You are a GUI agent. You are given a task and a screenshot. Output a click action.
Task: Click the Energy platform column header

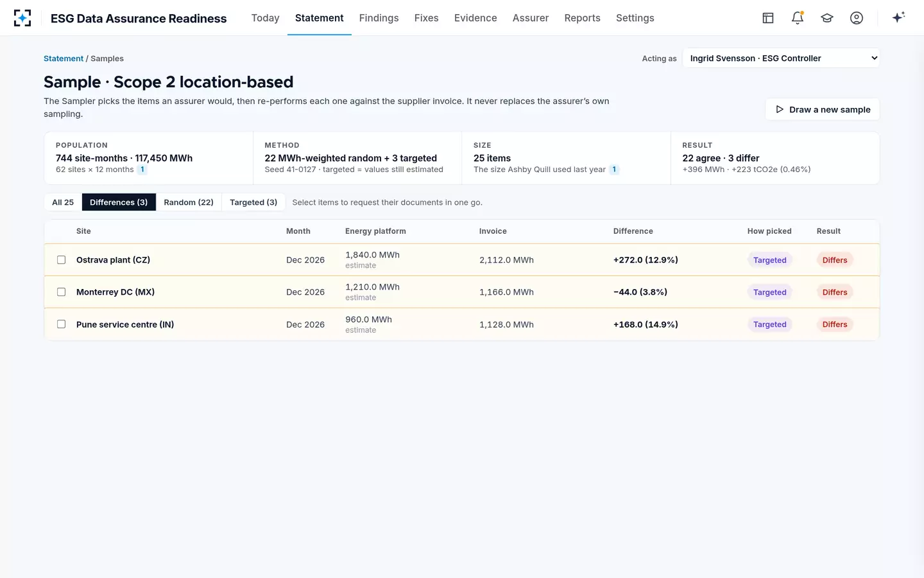(x=375, y=231)
